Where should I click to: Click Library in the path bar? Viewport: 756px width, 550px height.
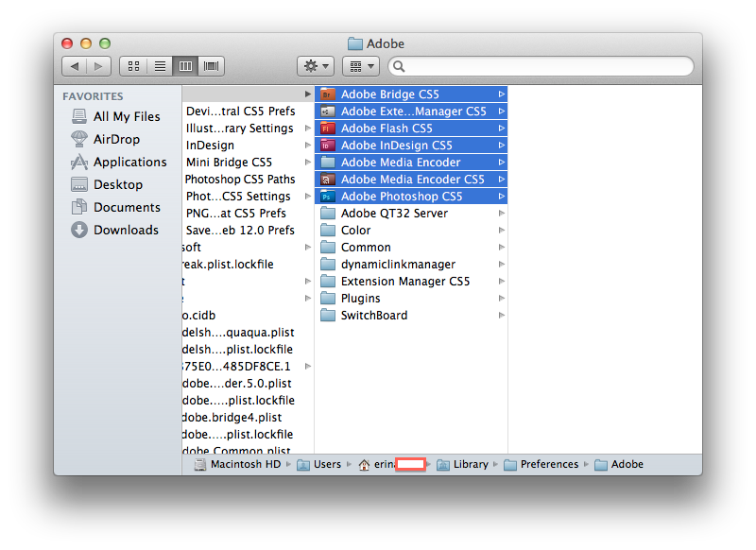(x=462, y=464)
